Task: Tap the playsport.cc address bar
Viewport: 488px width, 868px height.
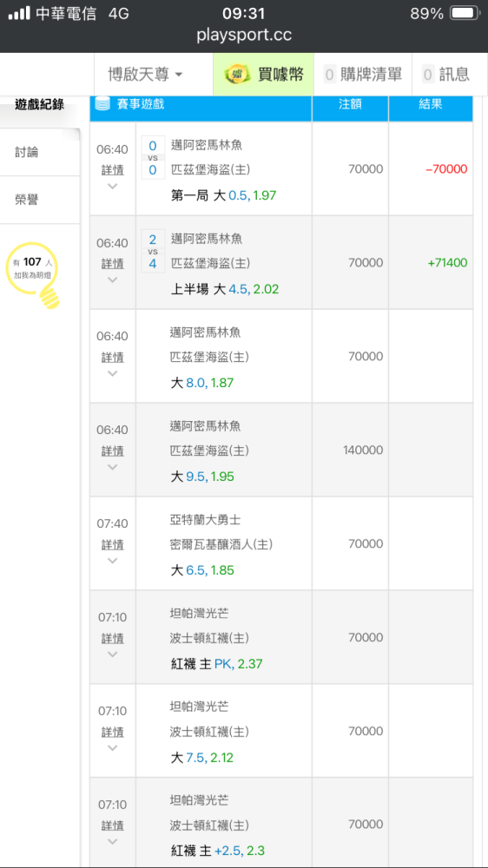Action: click(x=244, y=36)
